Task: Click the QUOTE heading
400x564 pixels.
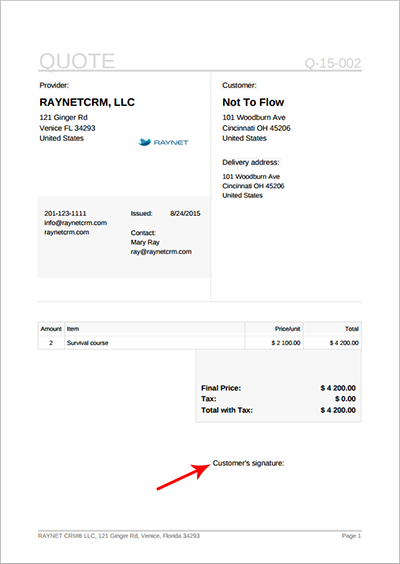Action: [x=77, y=61]
